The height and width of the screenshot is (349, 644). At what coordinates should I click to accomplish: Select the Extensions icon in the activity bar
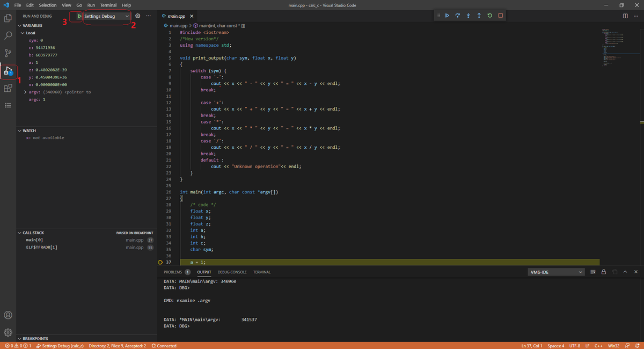pos(8,88)
